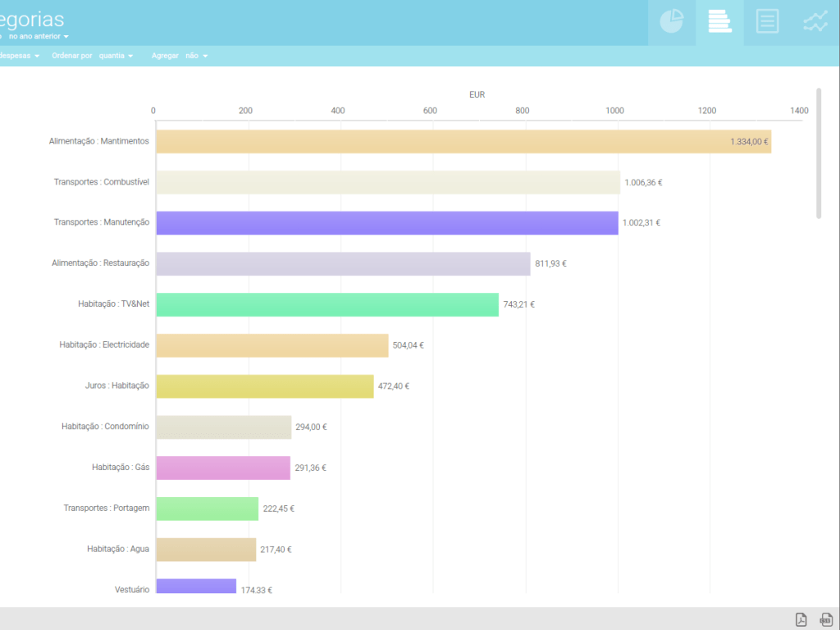
Task: Click the Transportes : Combustível category label
Action: [101, 181]
